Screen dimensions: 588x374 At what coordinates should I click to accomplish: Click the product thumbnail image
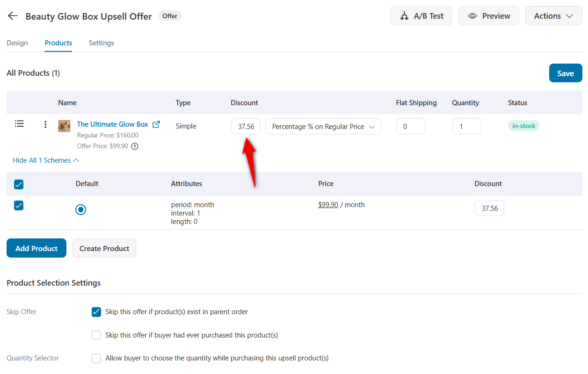(x=64, y=126)
